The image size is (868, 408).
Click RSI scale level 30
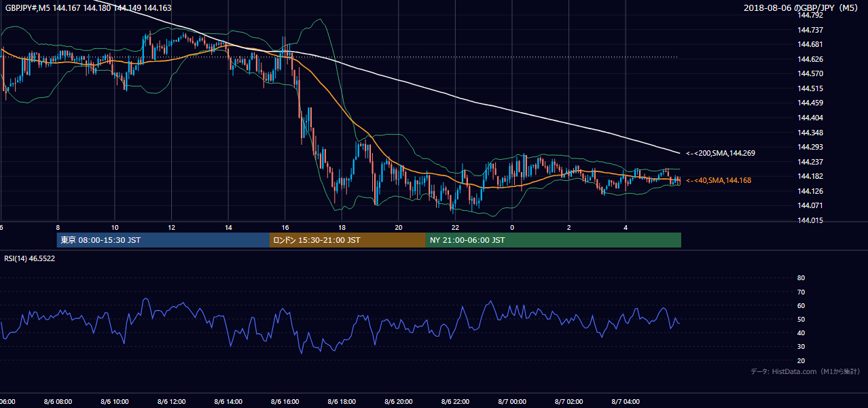[801, 347]
